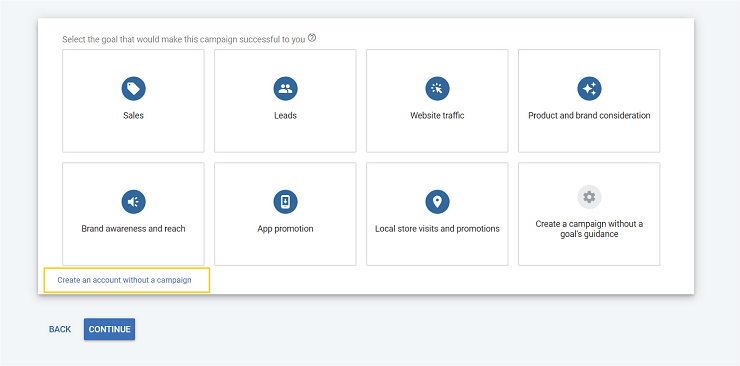
Task: Open Create an account without a campaign link
Action: (x=125, y=280)
